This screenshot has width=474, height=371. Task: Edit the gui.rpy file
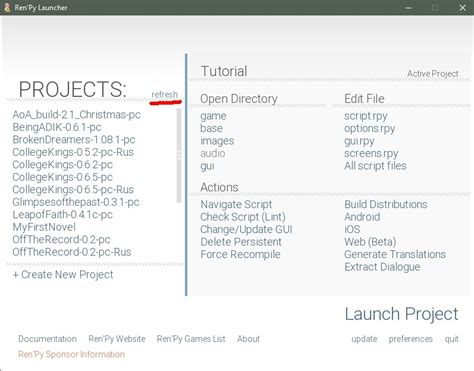[x=359, y=141]
